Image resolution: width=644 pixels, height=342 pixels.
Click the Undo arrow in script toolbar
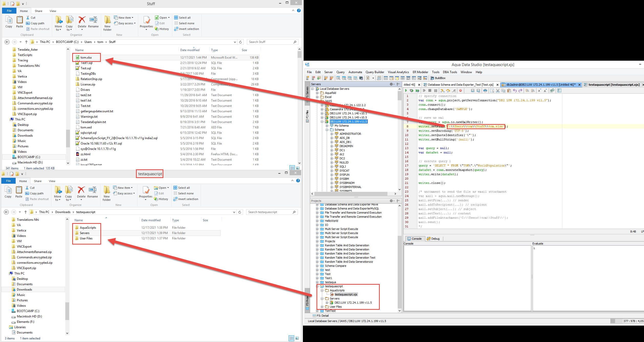(x=515, y=91)
